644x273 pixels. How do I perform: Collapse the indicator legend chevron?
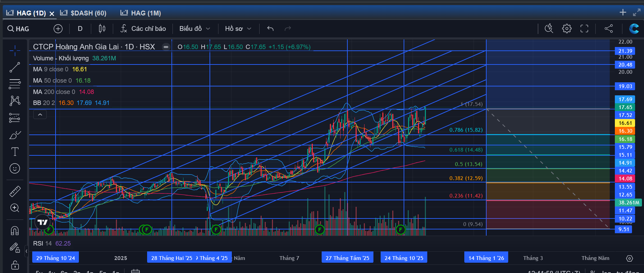tap(40, 115)
